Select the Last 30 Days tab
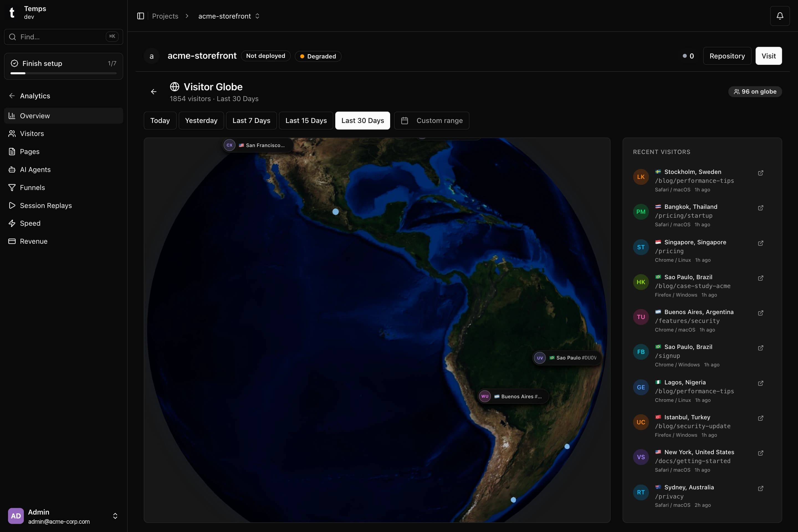The image size is (798, 532). pos(362,120)
